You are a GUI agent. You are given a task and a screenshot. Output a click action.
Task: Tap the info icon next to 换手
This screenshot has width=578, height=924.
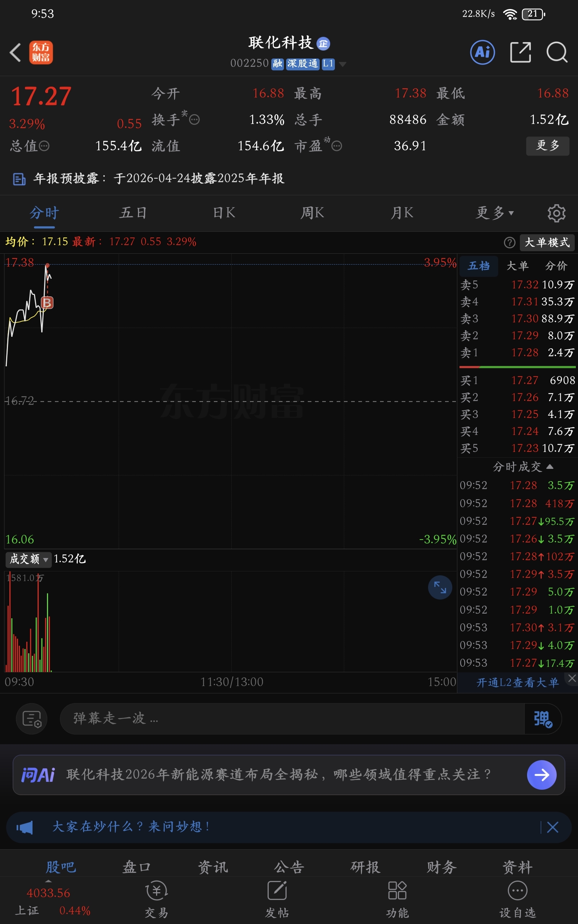tap(194, 120)
